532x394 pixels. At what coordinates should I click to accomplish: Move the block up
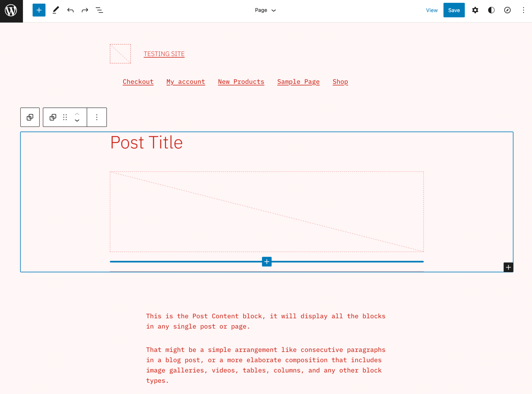click(x=77, y=114)
